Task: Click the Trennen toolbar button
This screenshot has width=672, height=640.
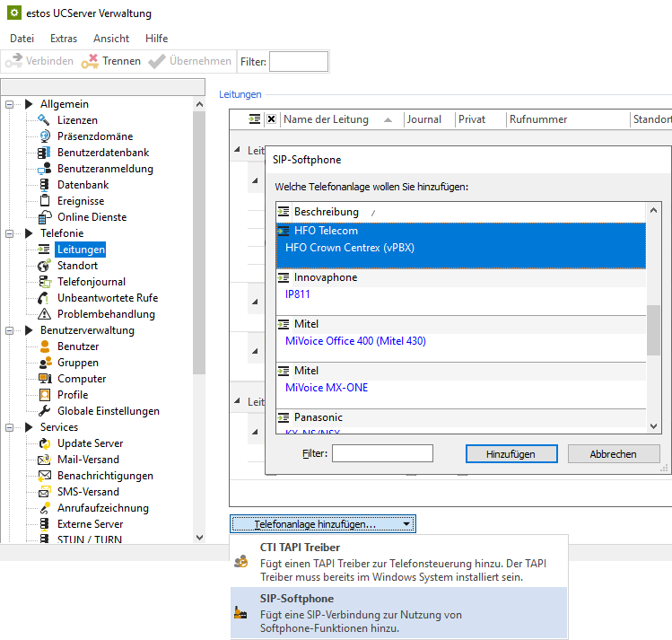Action: click(111, 61)
